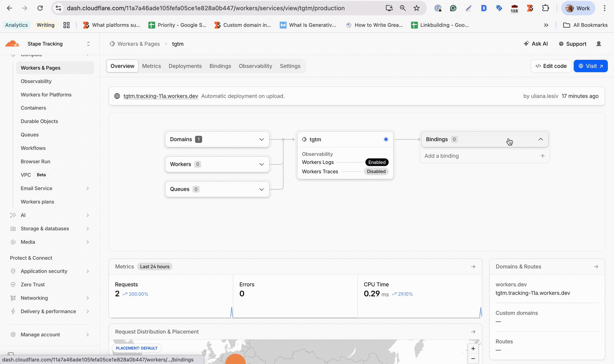Image resolution: width=614 pixels, height=364 pixels.
Task: Open Ask AI assistant
Action: (536, 44)
